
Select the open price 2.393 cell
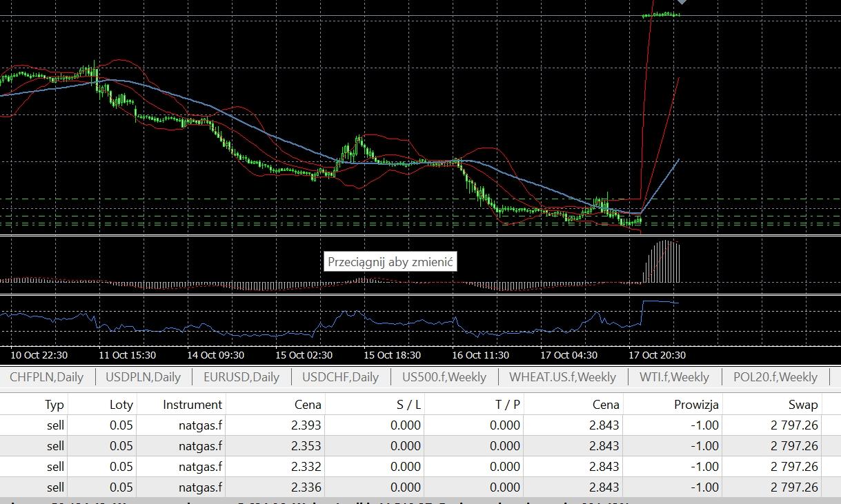pos(306,425)
